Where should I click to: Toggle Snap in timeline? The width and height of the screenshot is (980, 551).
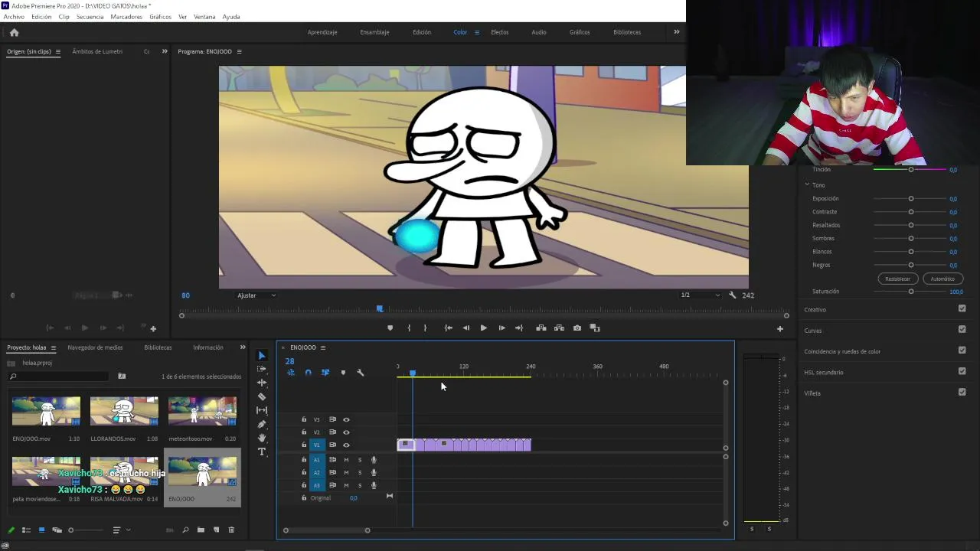tap(308, 373)
